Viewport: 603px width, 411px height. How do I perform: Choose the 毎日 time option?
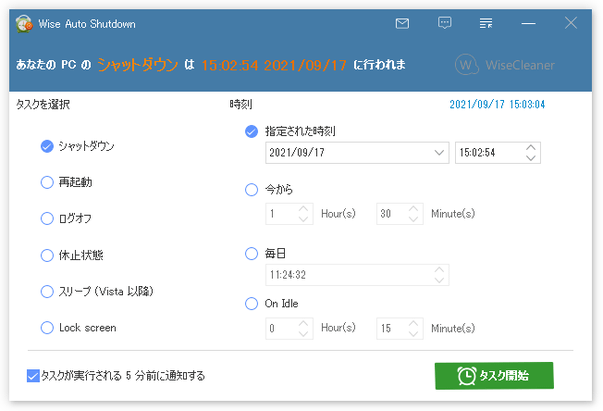[x=252, y=253]
